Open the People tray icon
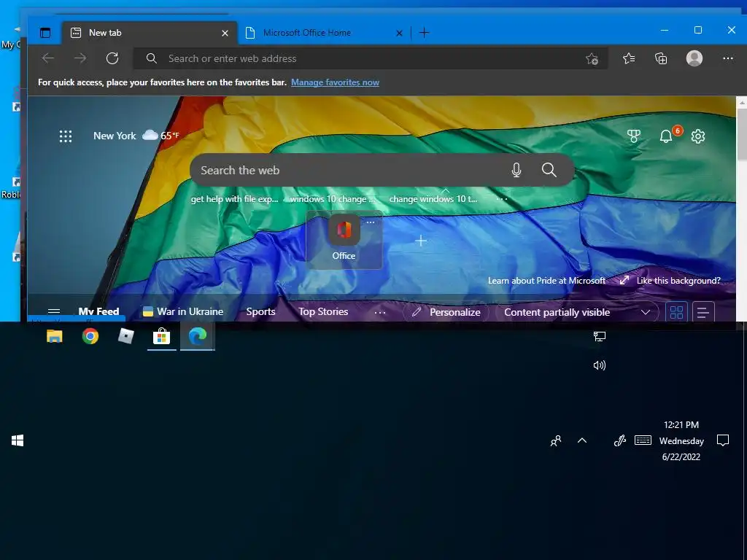This screenshot has width=747, height=560. [555, 441]
